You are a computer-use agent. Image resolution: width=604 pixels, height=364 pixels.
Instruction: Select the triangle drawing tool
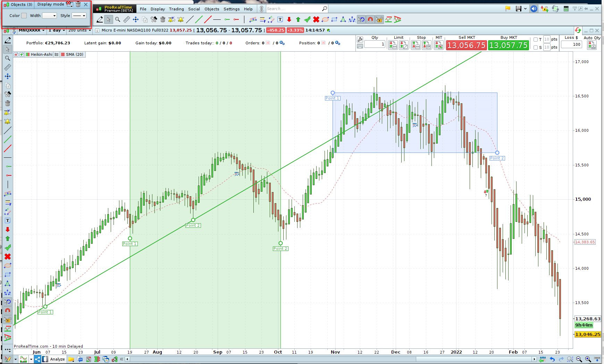pyautogui.click(x=343, y=19)
